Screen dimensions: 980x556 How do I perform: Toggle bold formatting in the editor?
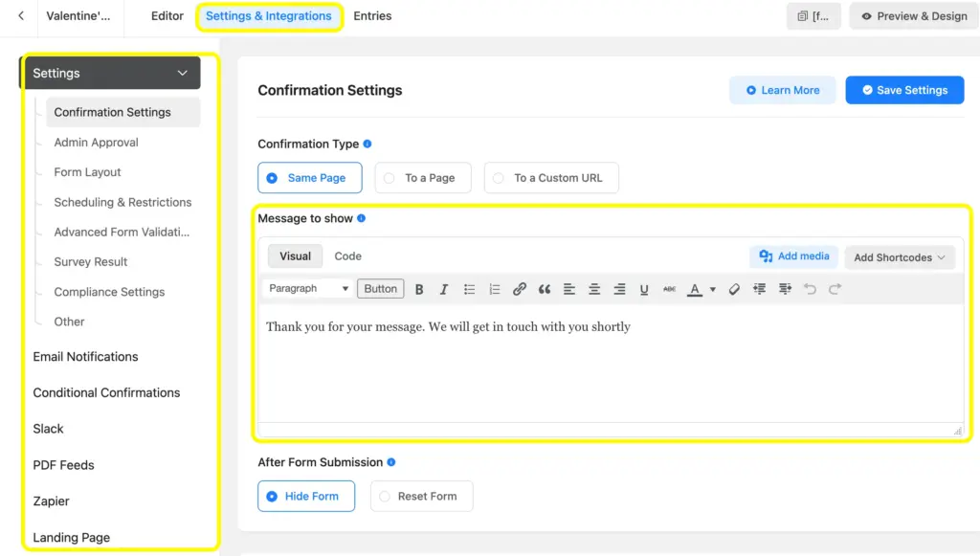click(x=421, y=288)
